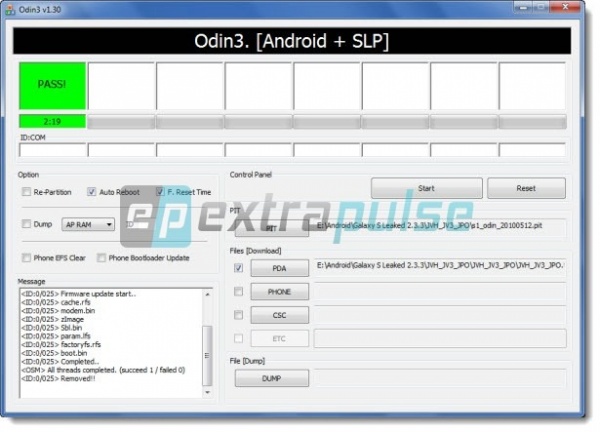Click the first ID:COM port box
The width and height of the screenshot is (600, 432).
point(53,150)
